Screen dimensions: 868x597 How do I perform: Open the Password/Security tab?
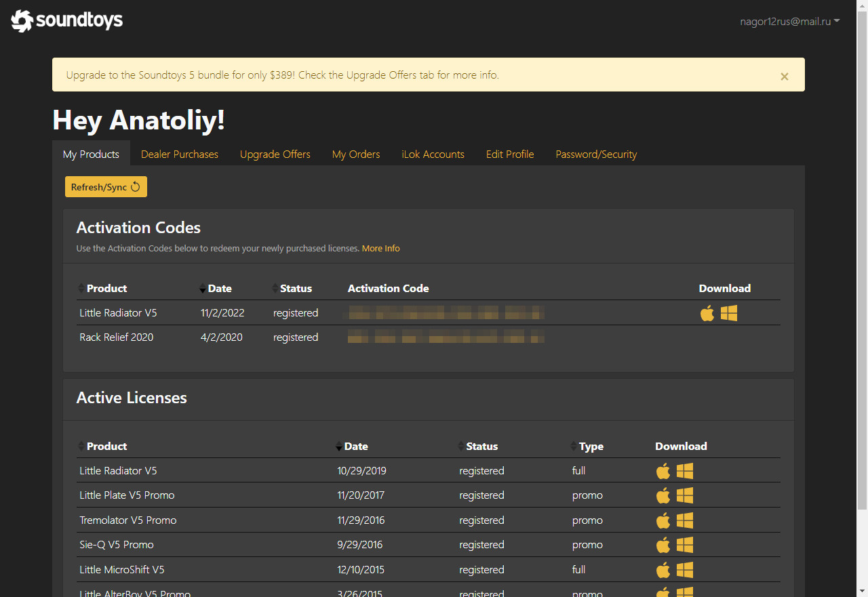pos(597,155)
